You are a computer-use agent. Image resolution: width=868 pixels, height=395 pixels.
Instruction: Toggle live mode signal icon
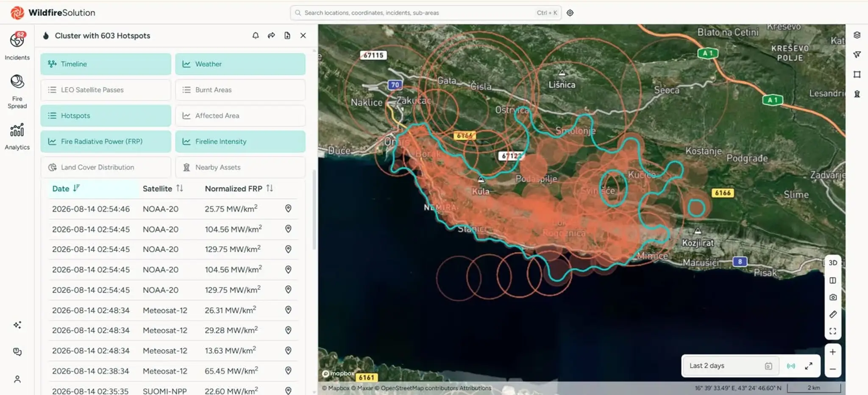tap(791, 366)
